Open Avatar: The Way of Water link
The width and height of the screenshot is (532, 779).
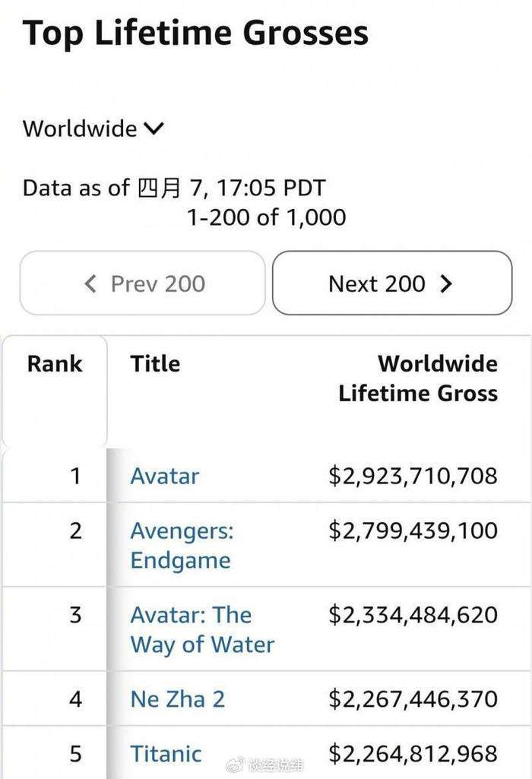click(x=201, y=629)
